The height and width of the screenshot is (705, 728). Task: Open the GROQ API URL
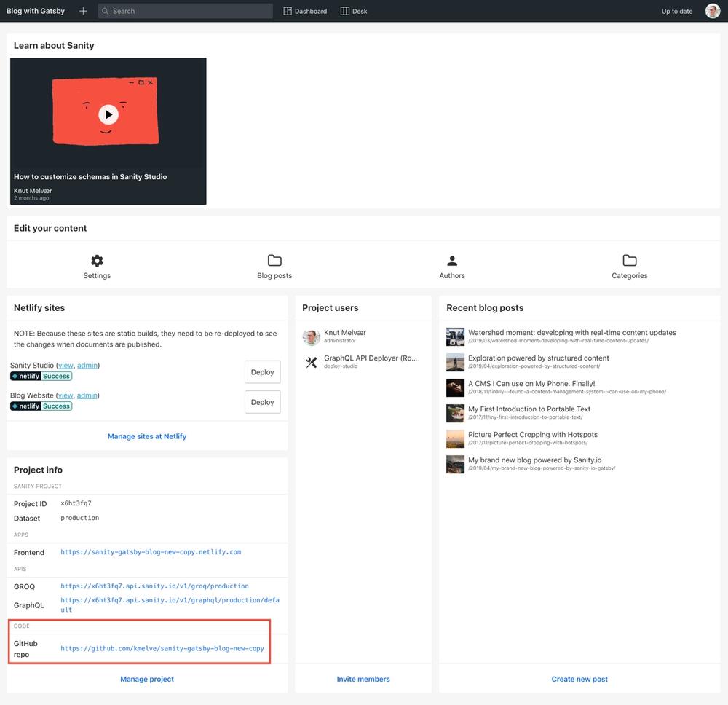(154, 586)
